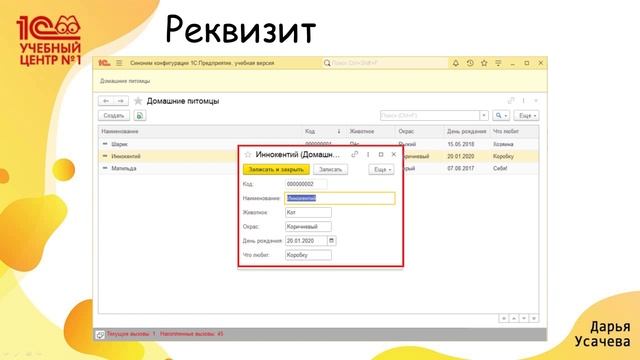The width and height of the screenshot is (640, 360).
Task: Click date cell 07.06.2017
Action: (x=461, y=168)
